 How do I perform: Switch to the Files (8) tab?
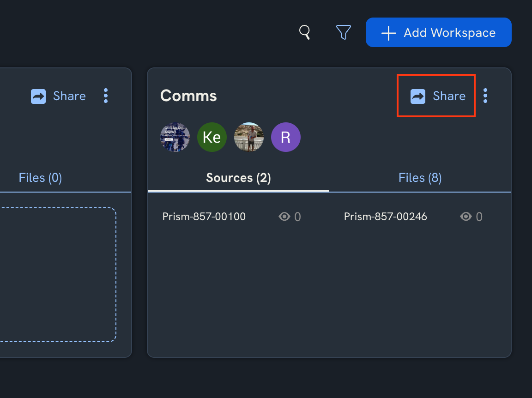pyautogui.click(x=419, y=178)
